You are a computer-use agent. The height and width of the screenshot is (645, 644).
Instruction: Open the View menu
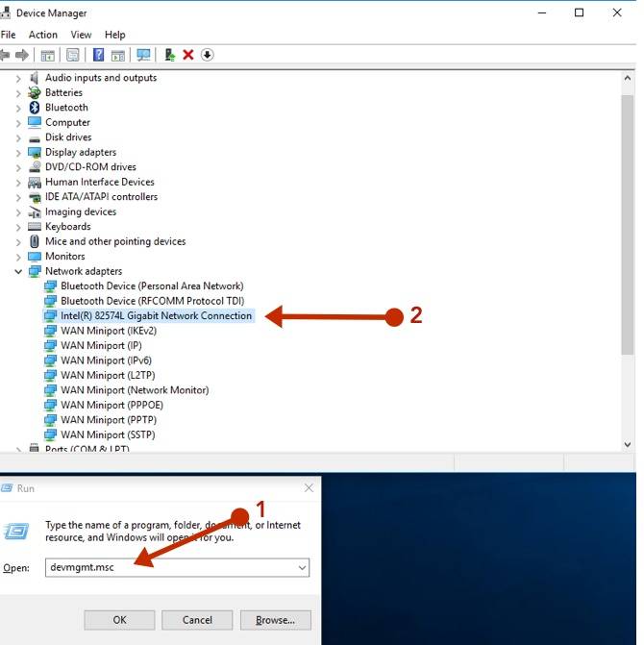(x=81, y=35)
